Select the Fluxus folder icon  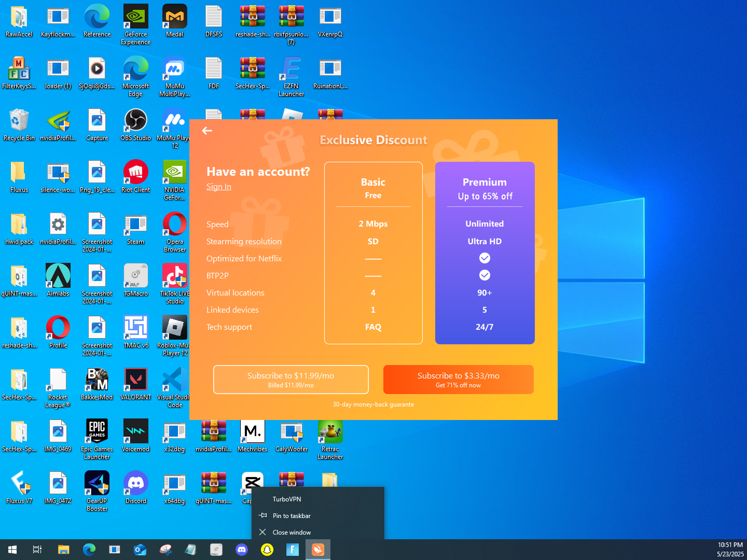click(x=19, y=177)
